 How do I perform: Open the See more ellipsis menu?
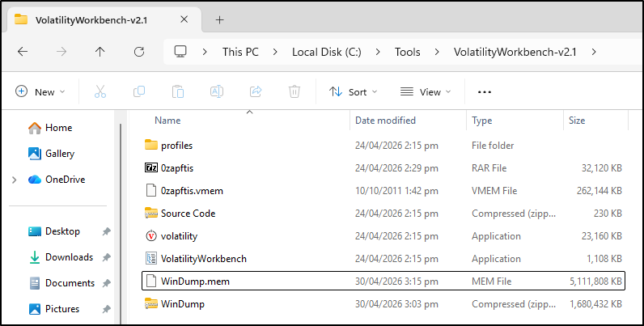(485, 92)
